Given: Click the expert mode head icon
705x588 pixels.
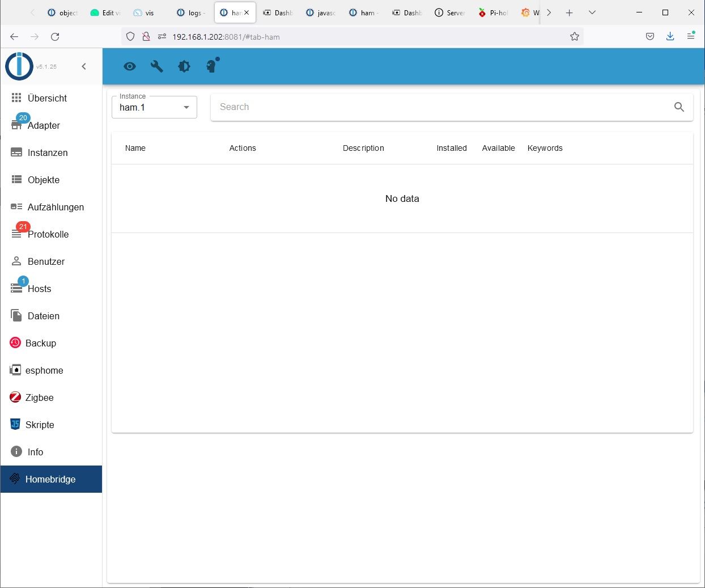Looking at the screenshot, I should click(x=212, y=66).
